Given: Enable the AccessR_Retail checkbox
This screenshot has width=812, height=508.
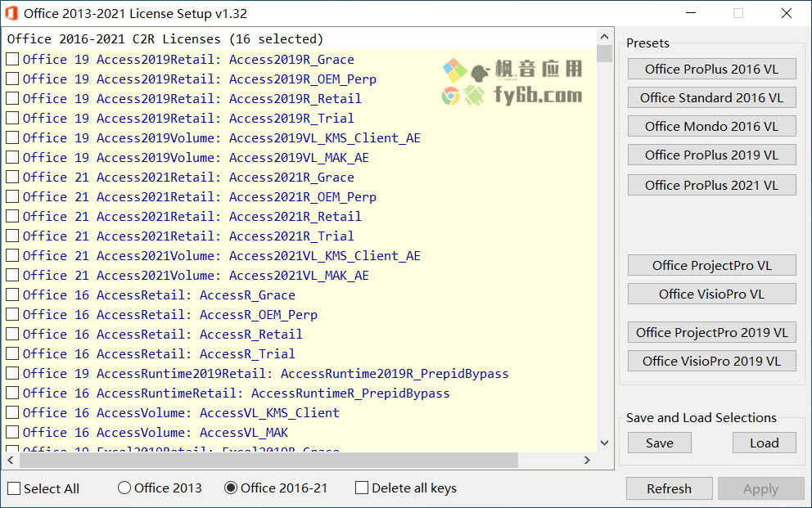Looking at the screenshot, I should point(12,335).
